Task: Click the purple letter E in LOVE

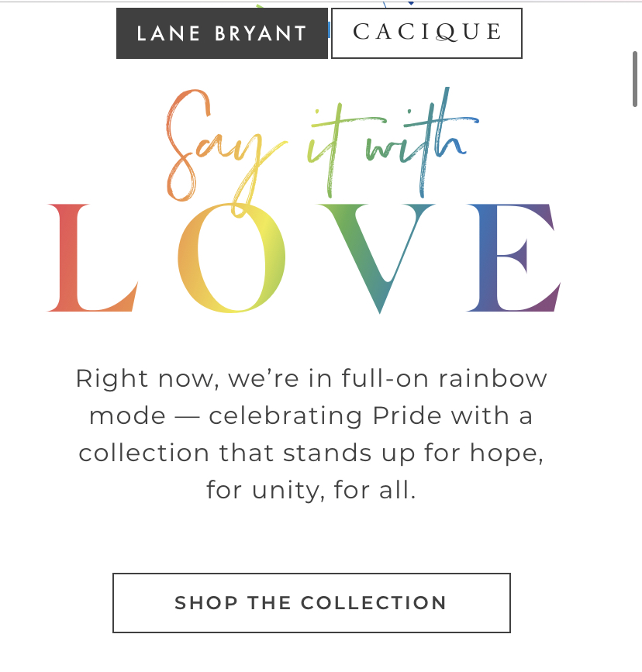Action: (514, 257)
